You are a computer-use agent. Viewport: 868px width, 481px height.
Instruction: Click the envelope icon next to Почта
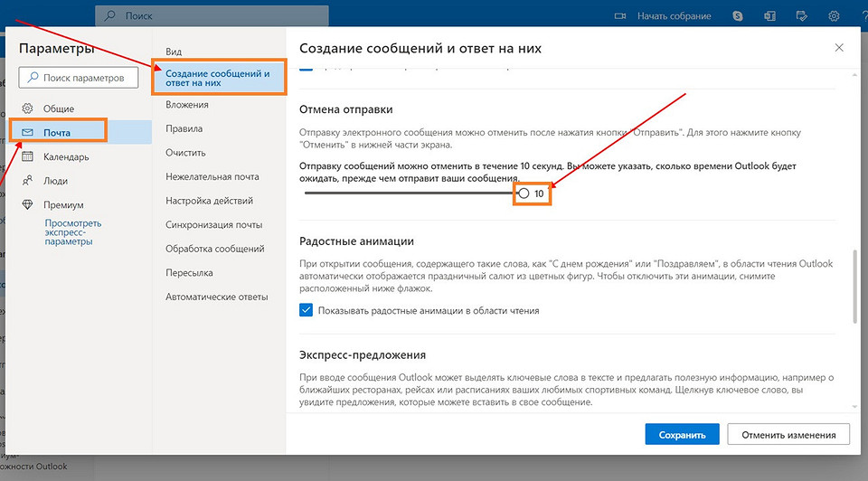pyautogui.click(x=27, y=132)
